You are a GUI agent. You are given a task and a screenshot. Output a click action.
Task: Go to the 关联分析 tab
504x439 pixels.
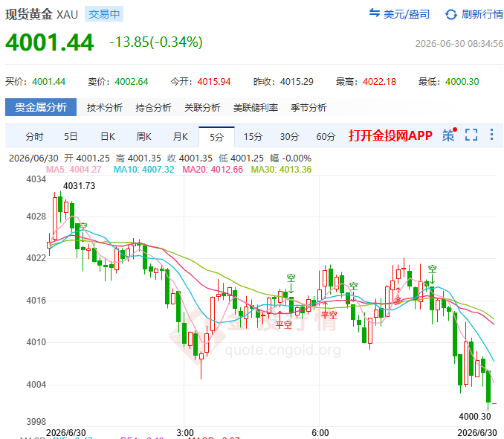202,107
